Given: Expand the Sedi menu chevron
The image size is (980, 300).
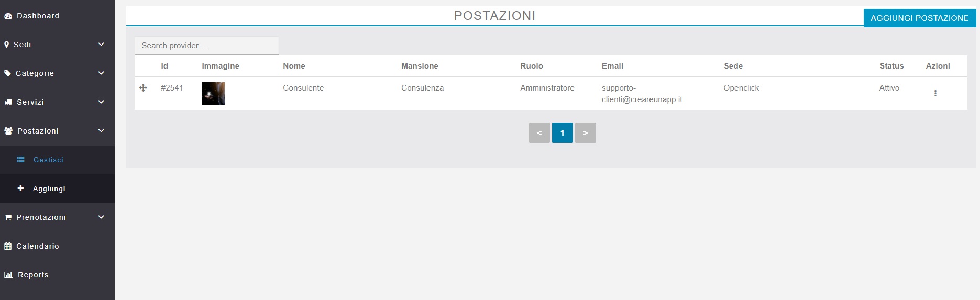Looking at the screenshot, I should (101, 45).
